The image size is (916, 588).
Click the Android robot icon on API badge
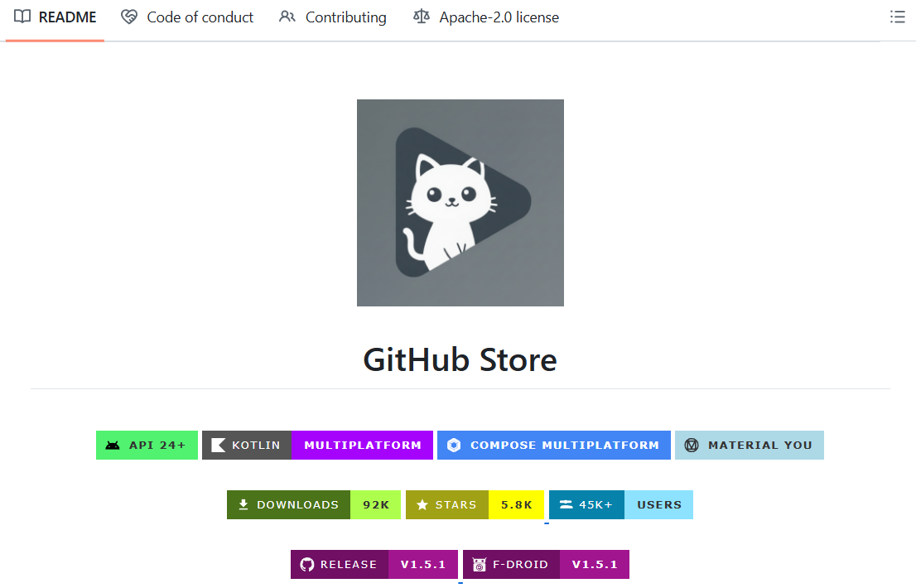(114, 445)
